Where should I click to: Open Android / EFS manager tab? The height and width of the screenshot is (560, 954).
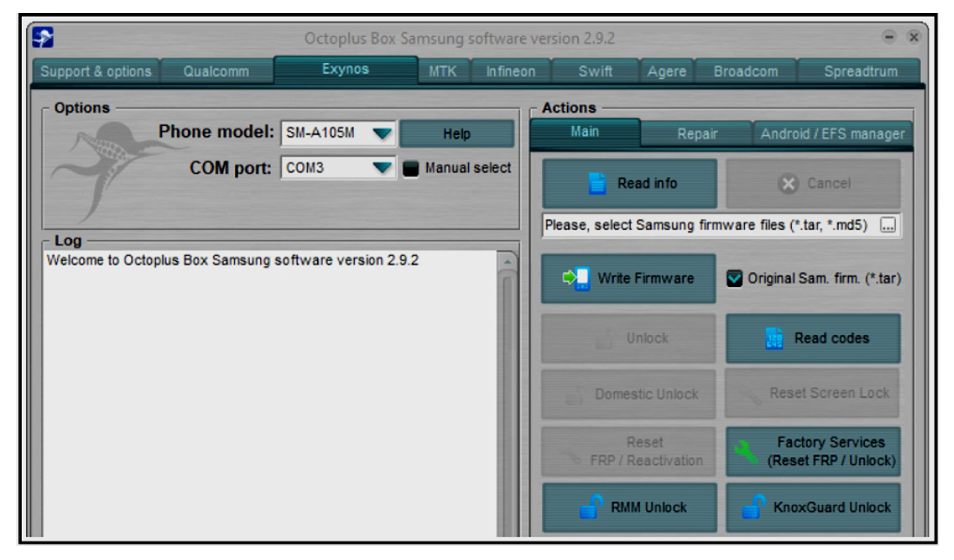pos(832,134)
